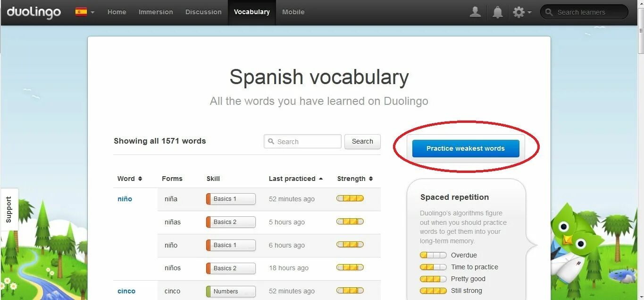This screenshot has height=300, width=644.
Task: Open the word niño link
Action: 125,199
